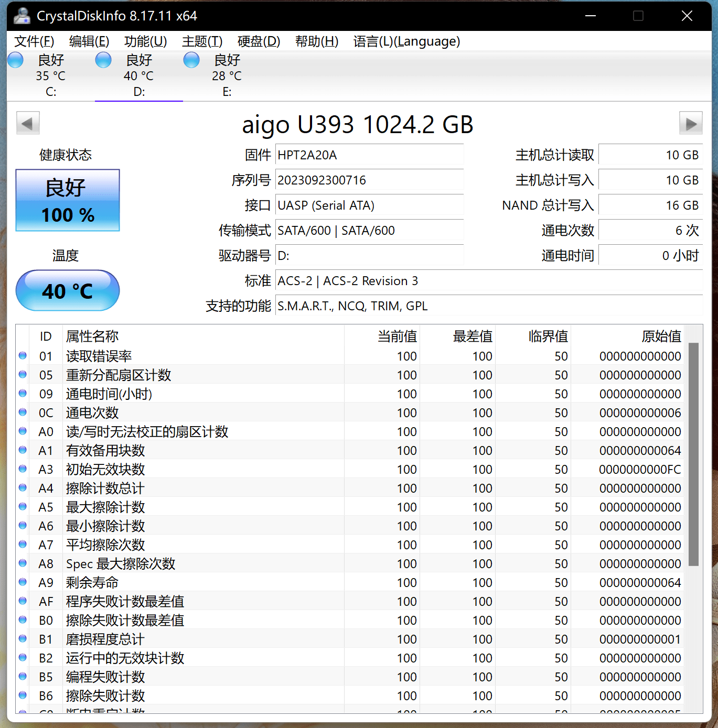Click the 良好 100 % health status button

coord(68,200)
